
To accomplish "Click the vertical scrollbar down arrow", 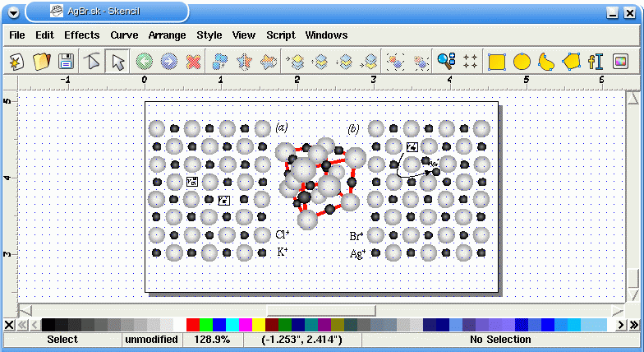I will coord(632,294).
